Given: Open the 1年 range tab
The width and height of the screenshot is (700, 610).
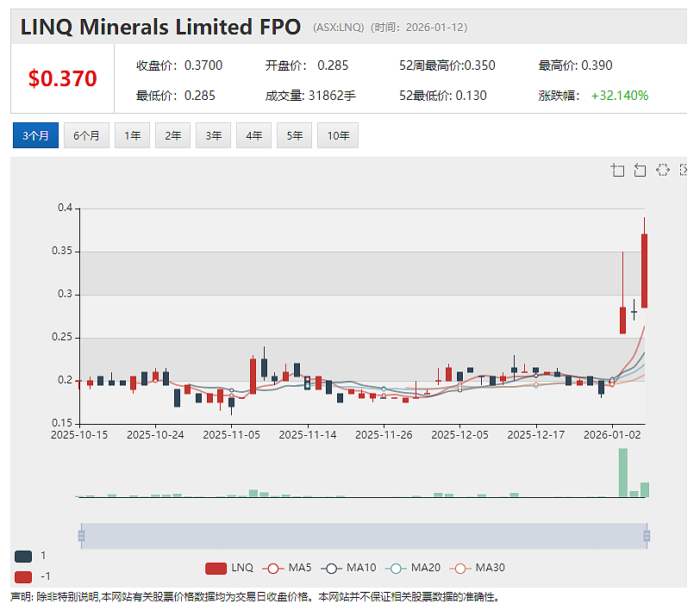Looking at the screenshot, I should (x=132, y=135).
